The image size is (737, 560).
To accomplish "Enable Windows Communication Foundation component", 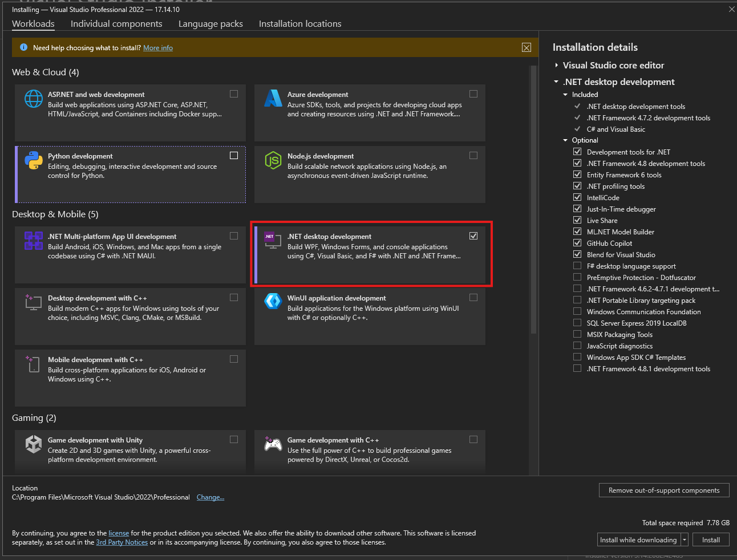I will point(577,311).
